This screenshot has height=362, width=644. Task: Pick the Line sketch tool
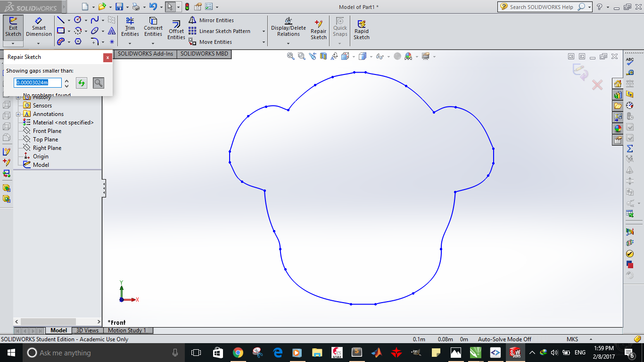pos(61,20)
